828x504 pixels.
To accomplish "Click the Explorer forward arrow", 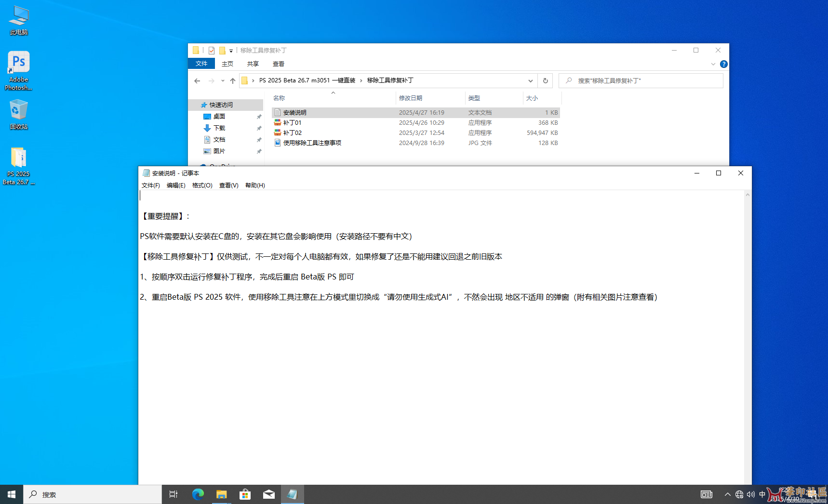I will tap(211, 81).
